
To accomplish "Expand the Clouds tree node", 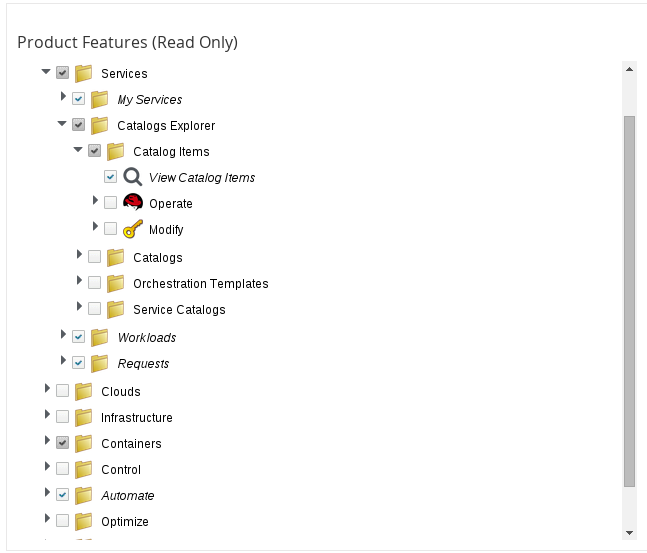I will (47, 388).
